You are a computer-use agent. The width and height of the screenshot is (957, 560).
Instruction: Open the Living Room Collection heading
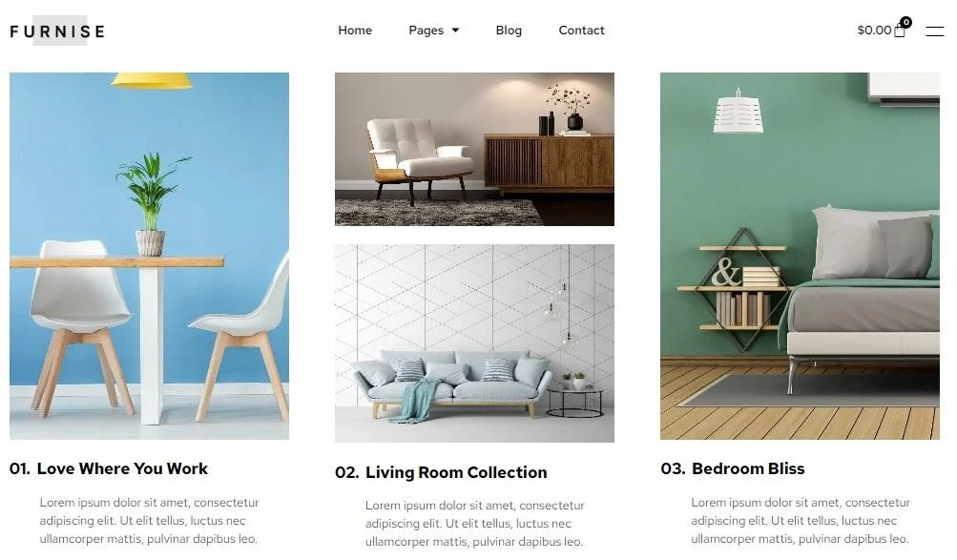tap(456, 472)
